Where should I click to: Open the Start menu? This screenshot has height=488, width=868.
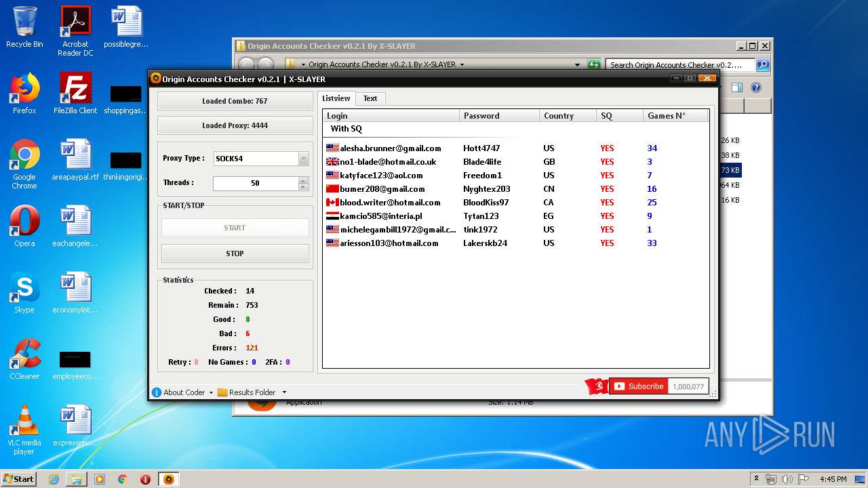coord(18,479)
